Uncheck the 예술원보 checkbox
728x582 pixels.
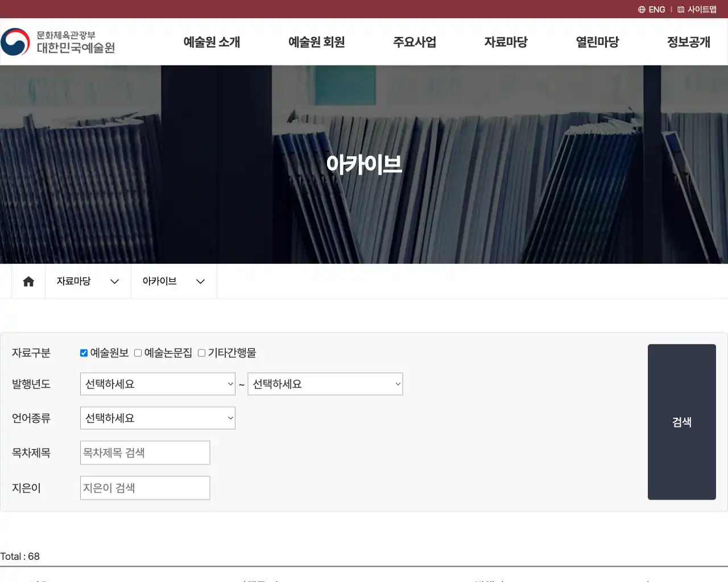click(84, 352)
